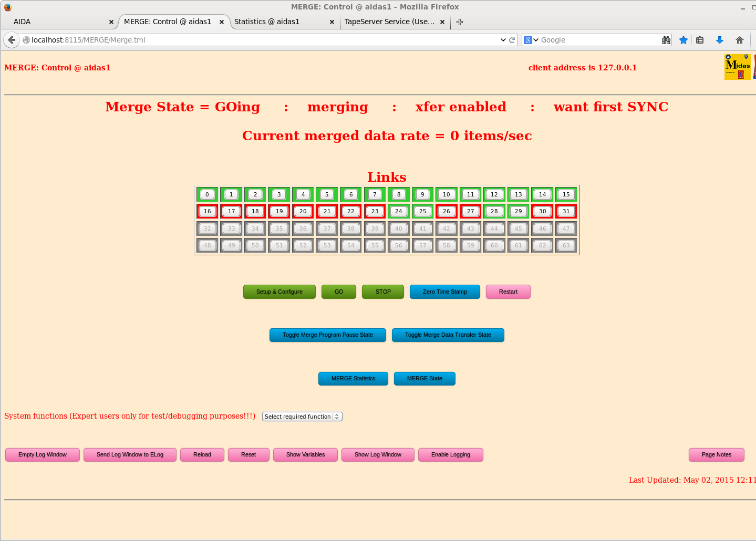
Task: Go back with the browser back arrow
Action: [x=12, y=40]
